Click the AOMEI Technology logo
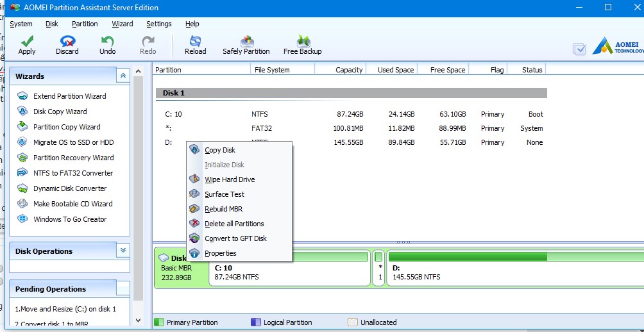The width and height of the screenshot is (644, 332). (x=618, y=46)
